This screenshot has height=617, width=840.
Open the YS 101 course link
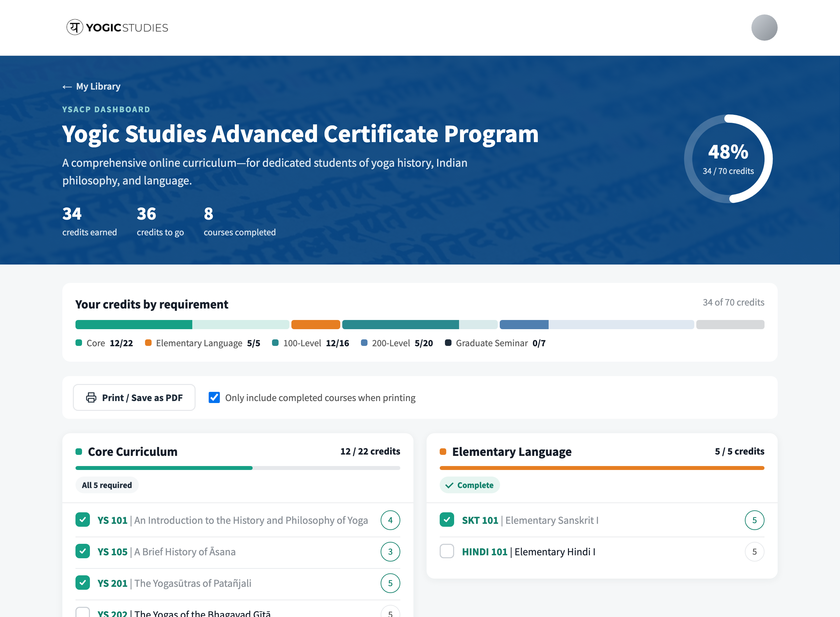[x=233, y=520]
